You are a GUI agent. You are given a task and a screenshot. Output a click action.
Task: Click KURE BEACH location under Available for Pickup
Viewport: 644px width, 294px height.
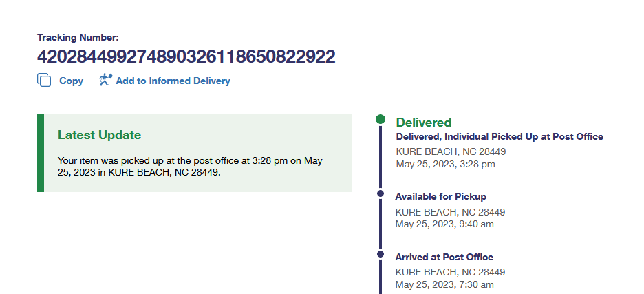[450, 212]
